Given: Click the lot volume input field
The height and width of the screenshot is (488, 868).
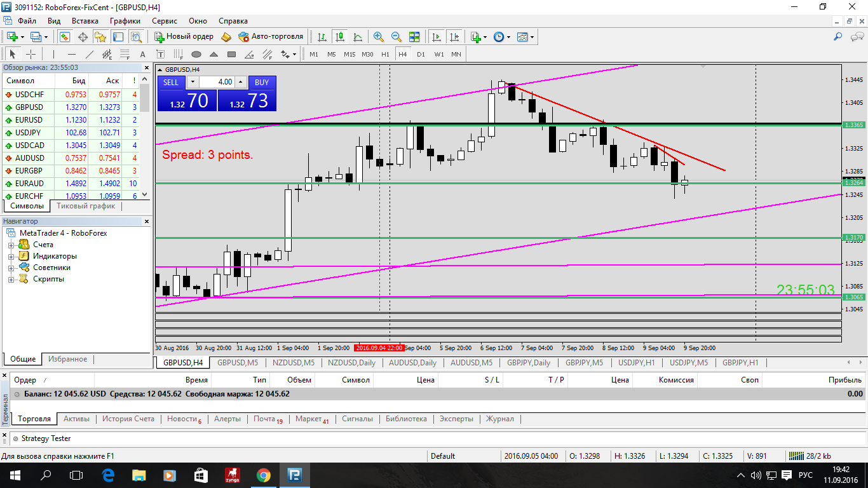Looking at the screenshot, I should click(216, 82).
